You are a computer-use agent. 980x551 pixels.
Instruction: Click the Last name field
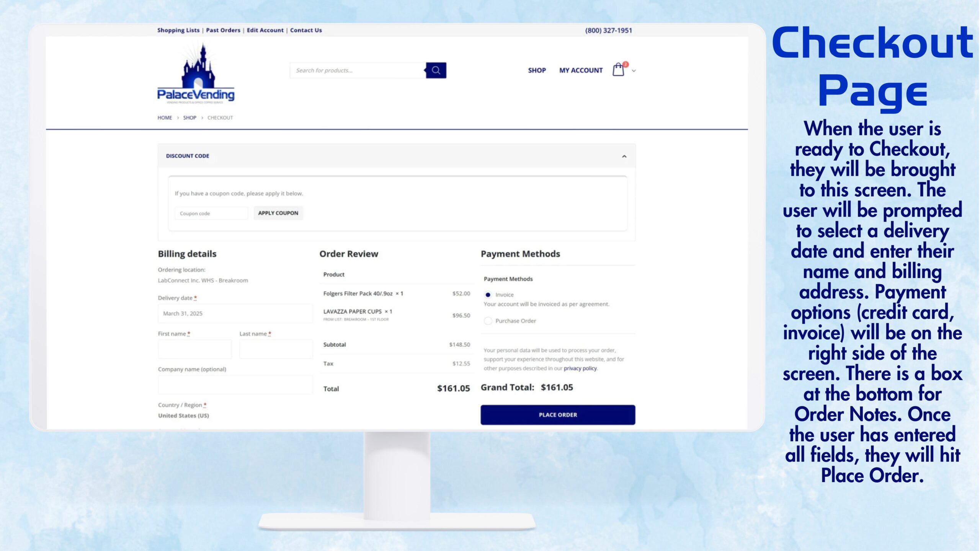[x=276, y=349]
